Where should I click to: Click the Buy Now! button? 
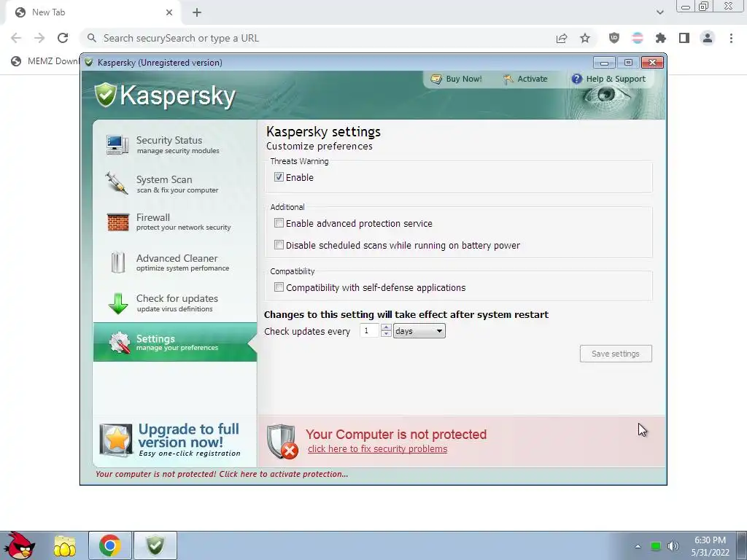457,79
